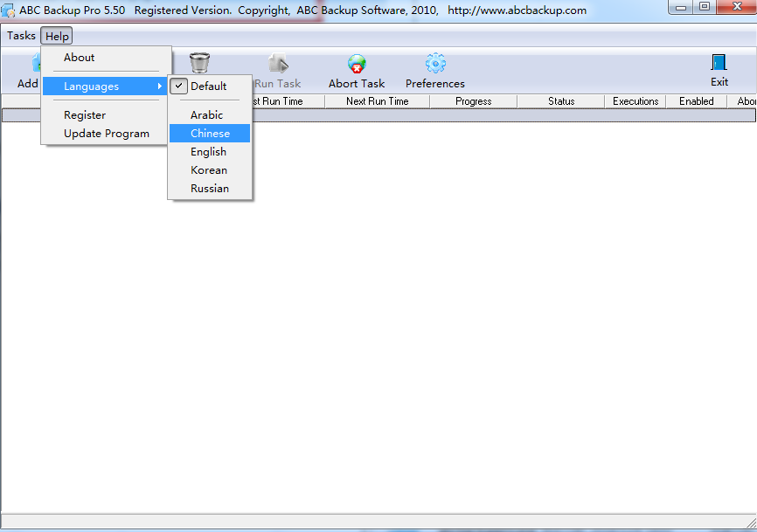This screenshot has height=532, width=757.
Task: Click the Run Task toolbar icon
Action: coord(278,63)
